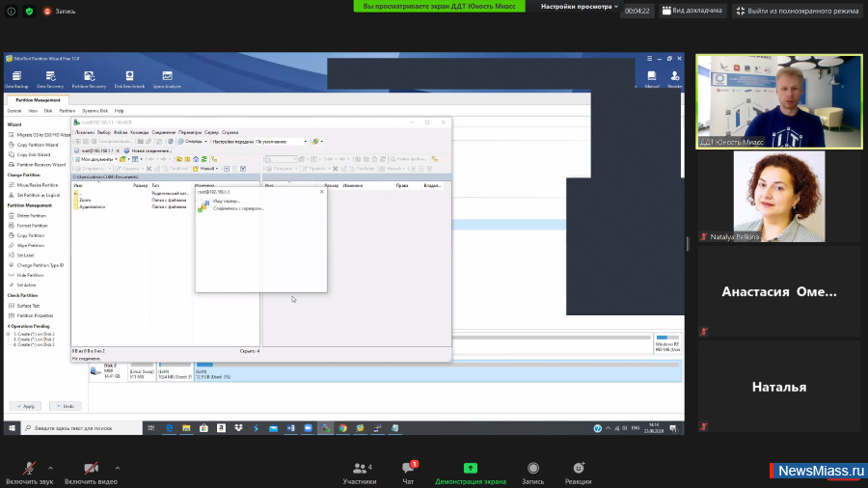Screen dimensions: 868x488
Task: Expand the Настройки просмотра dropdown
Action: point(580,6)
